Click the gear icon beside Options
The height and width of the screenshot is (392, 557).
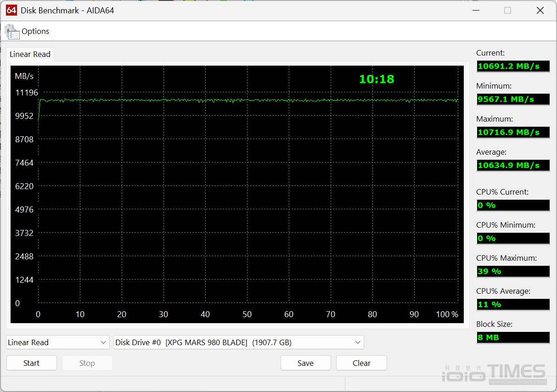pos(12,32)
